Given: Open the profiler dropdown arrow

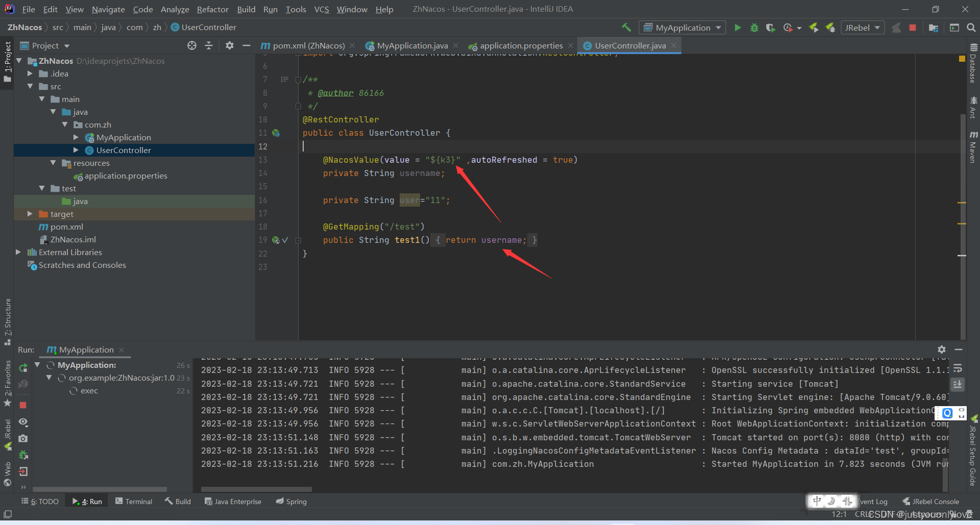Looking at the screenshot, I should click(799, 28).
